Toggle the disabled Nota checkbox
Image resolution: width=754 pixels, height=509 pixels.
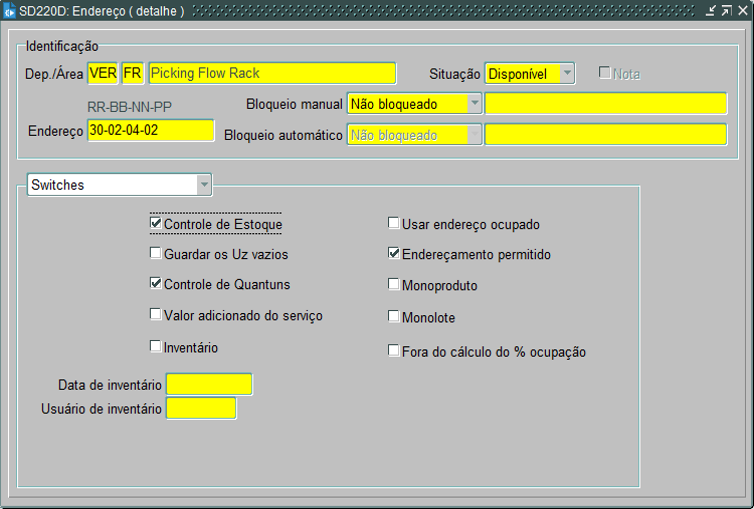(x=604, y=73)
